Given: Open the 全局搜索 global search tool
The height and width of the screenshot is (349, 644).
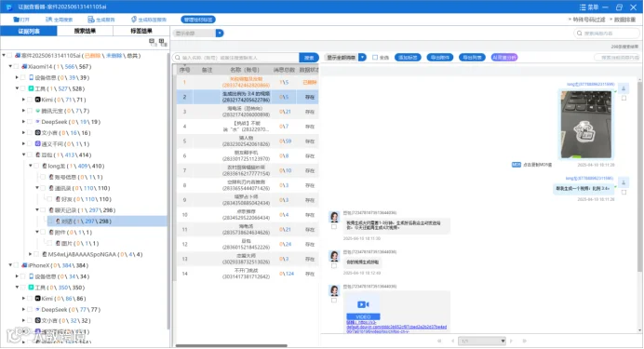Looking at the screenshot, I should point(59,20).
